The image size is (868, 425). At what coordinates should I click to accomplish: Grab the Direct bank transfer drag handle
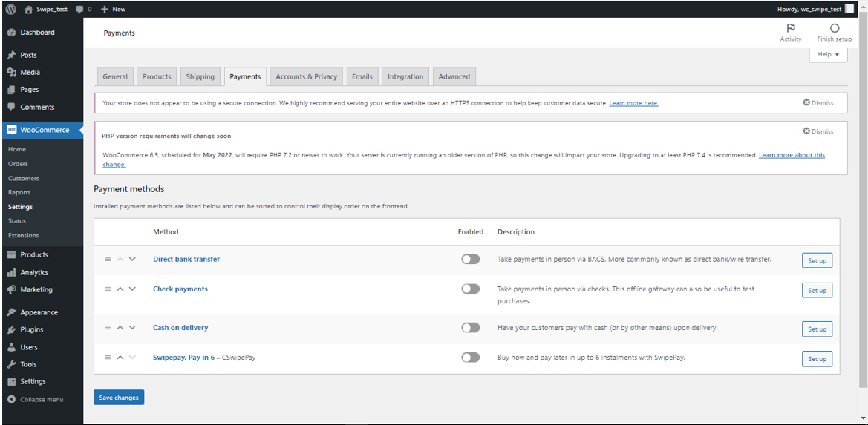click(108, 259)
